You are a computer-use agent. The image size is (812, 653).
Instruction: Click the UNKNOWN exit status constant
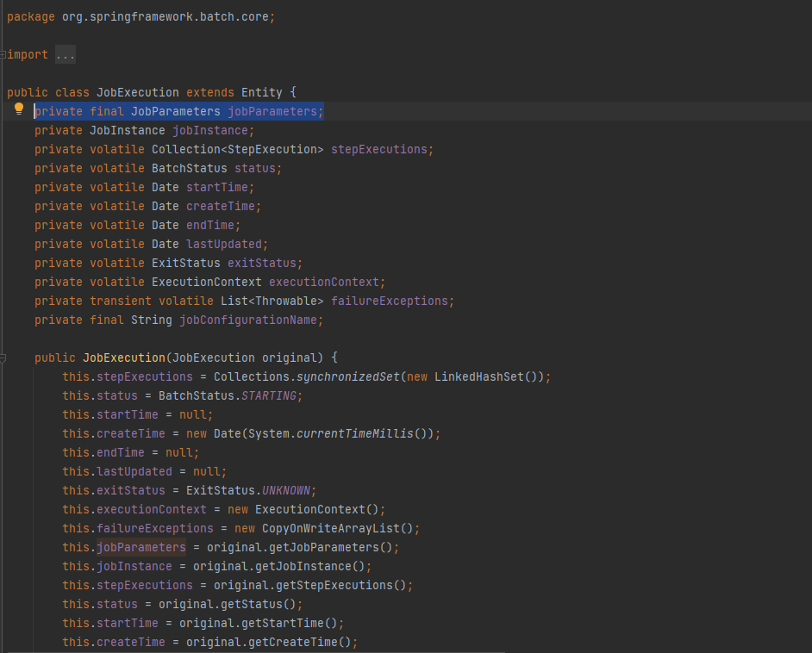(286, 491)
